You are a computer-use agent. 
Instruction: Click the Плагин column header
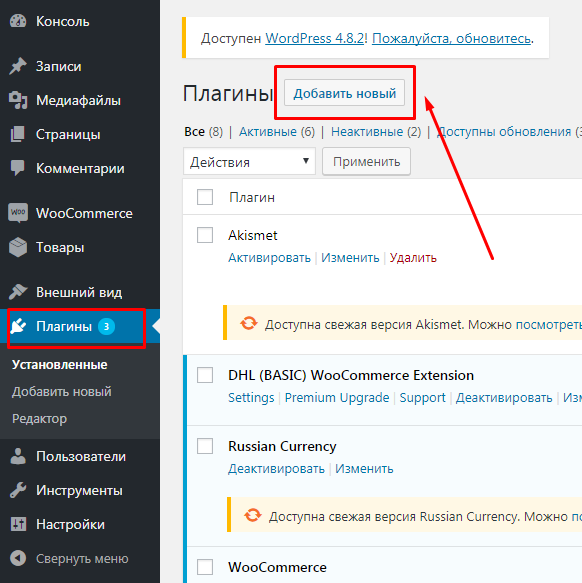(252, 197)
